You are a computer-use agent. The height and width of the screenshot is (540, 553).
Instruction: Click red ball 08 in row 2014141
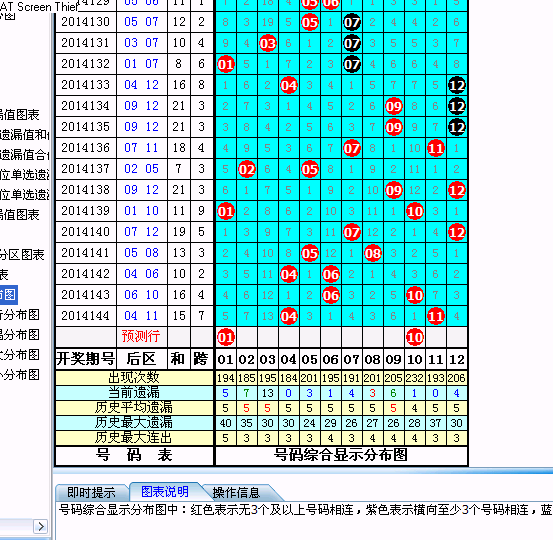click(x=373, y=254)
